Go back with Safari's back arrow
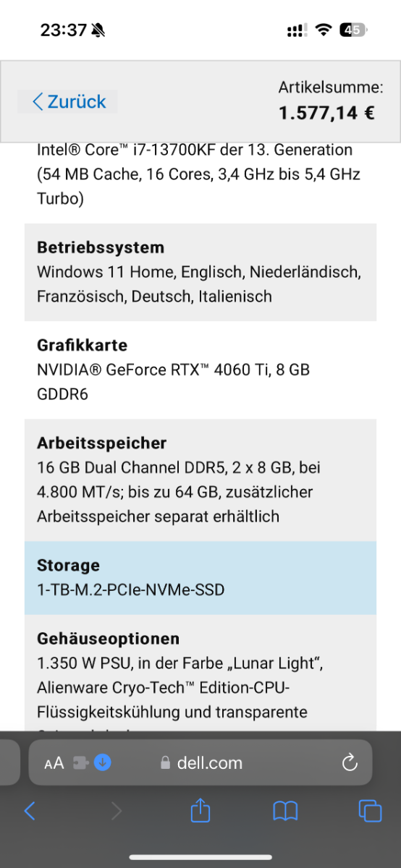Viewport: 401px width, 868px height. 30,811
